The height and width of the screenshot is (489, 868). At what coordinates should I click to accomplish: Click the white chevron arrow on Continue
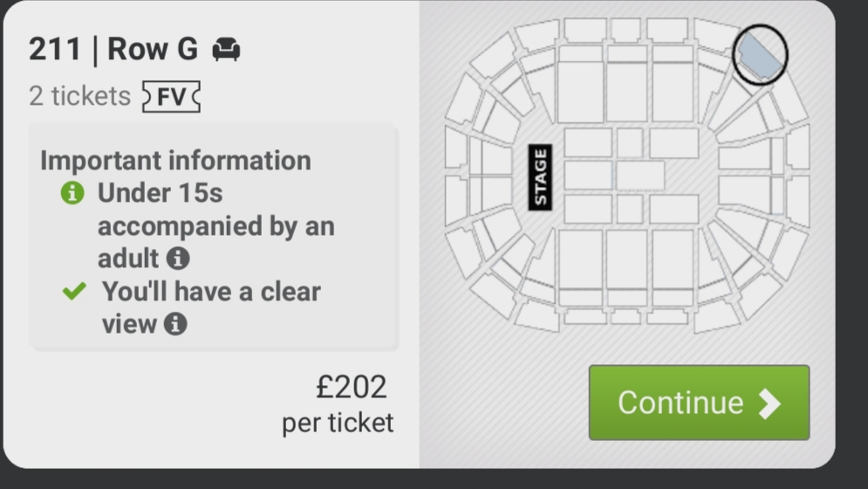coord(769,403)
